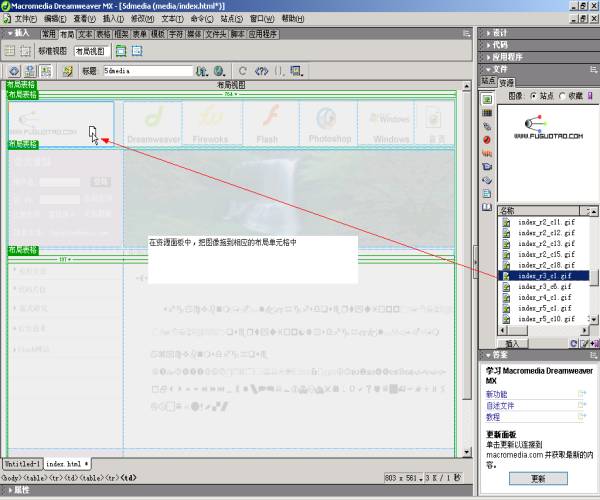The width and height of the screenshot is (600, 500).
Task: Select the Draw Layout Cell icon
Action: [x=137, y=51]
